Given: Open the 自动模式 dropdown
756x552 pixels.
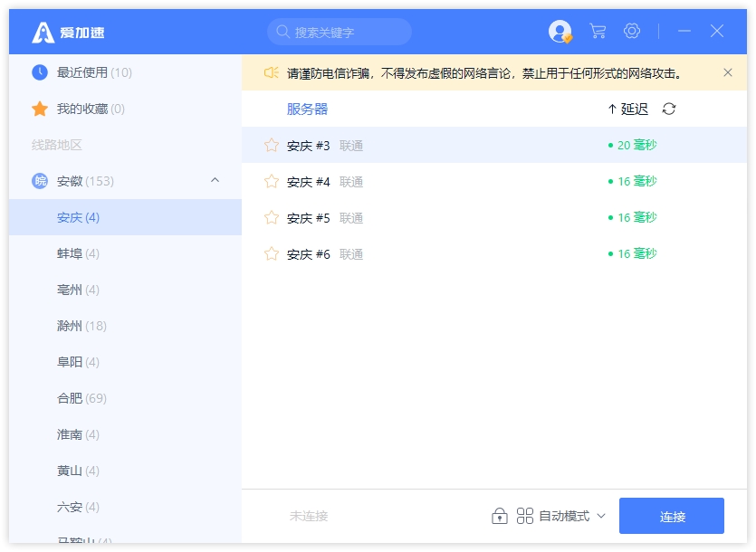Looking at the screenshot, I should (572, 516).
